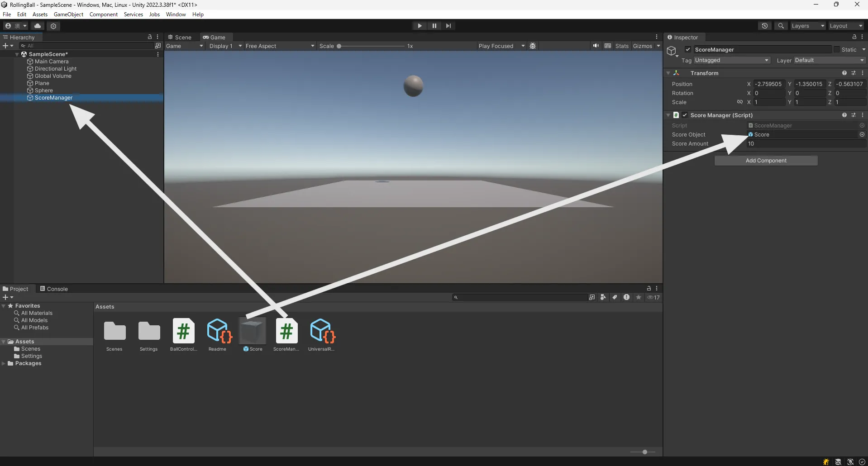Collapse the Transform component
Screen dimensions: 868x466
click(x=668, y=73)
